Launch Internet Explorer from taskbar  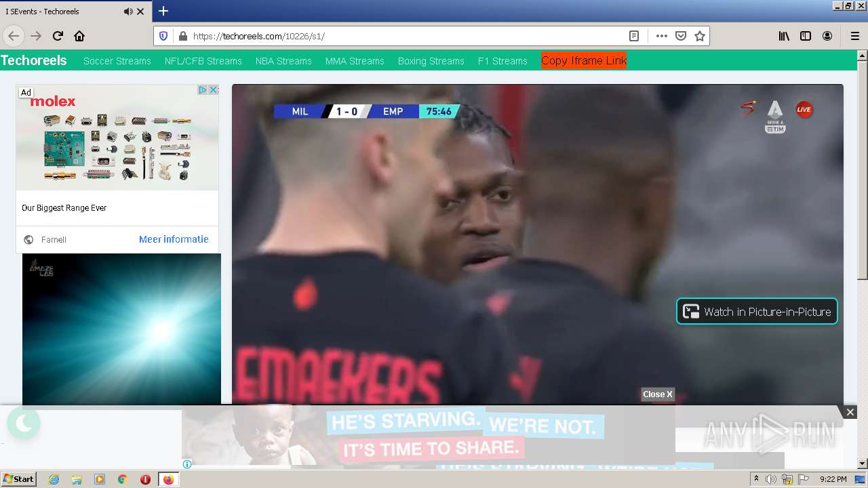54,479
